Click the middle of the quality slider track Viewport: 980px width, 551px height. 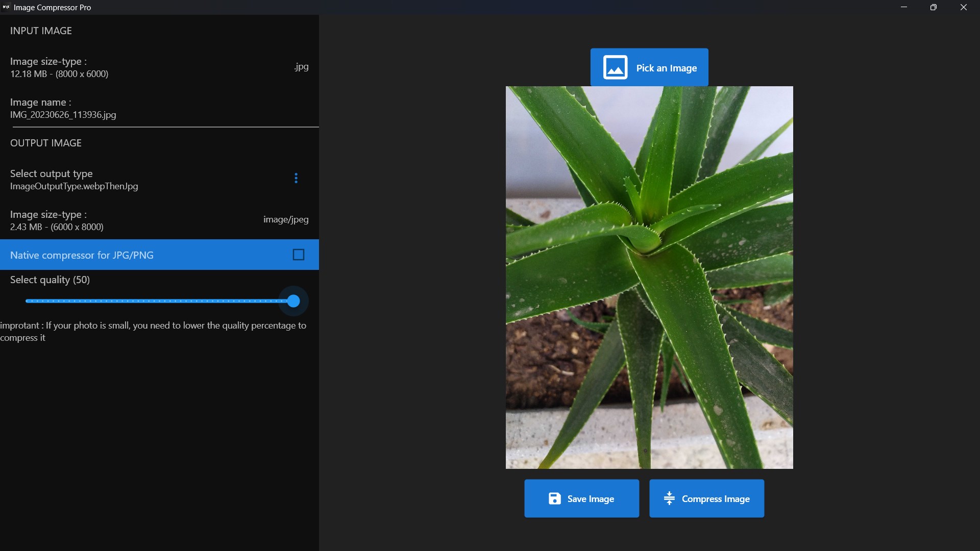click(x=159, y=301)
